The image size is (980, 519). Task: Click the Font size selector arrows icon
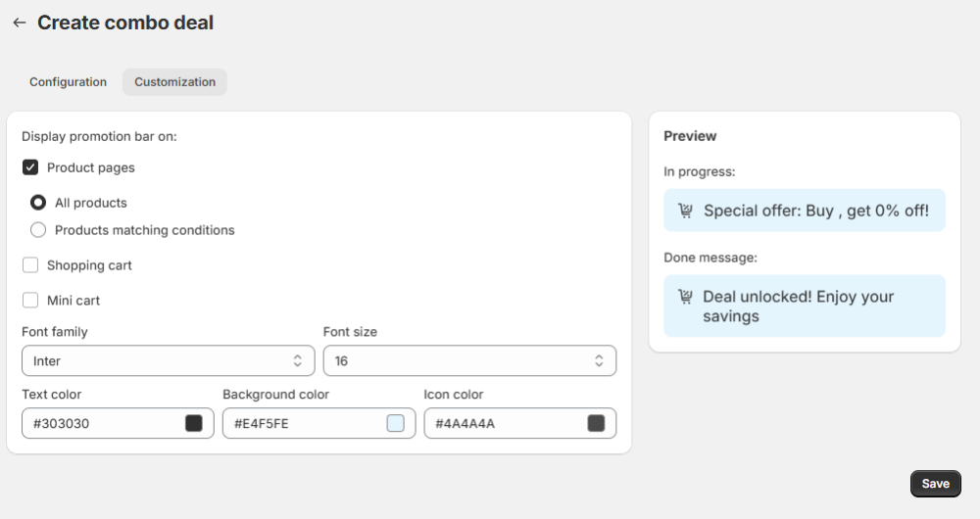(x=599, y=361)
